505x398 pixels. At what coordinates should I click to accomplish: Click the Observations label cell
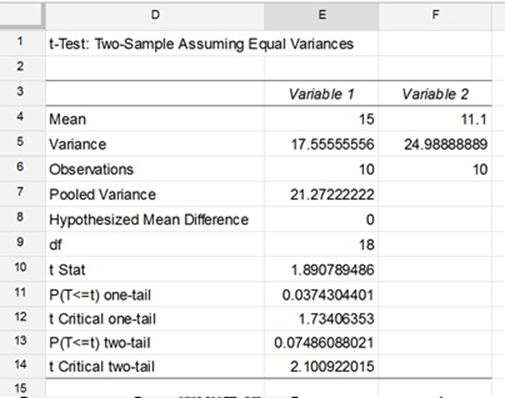[155, 169]
